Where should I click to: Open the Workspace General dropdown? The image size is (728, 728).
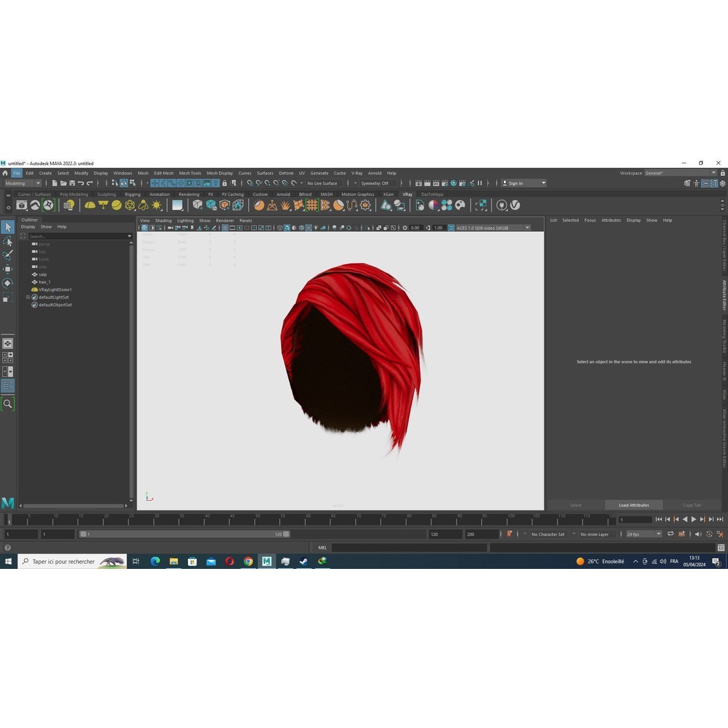(x=681, y=173)
